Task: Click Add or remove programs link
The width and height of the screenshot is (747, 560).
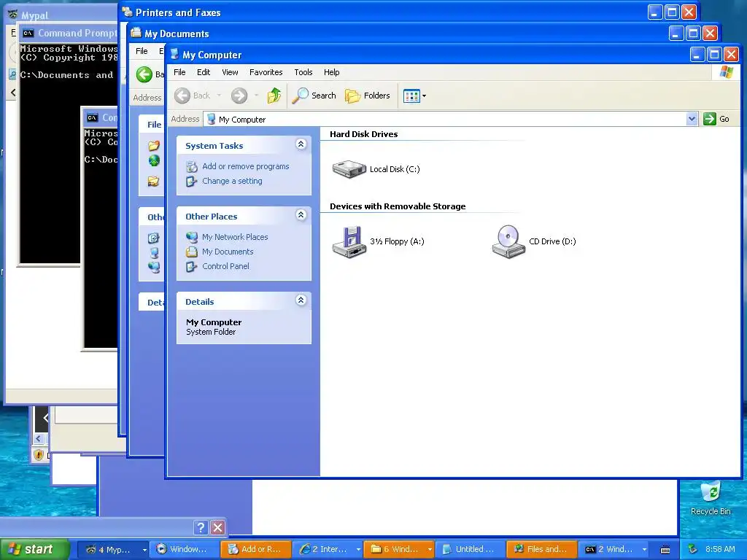Action: [245, 166]
